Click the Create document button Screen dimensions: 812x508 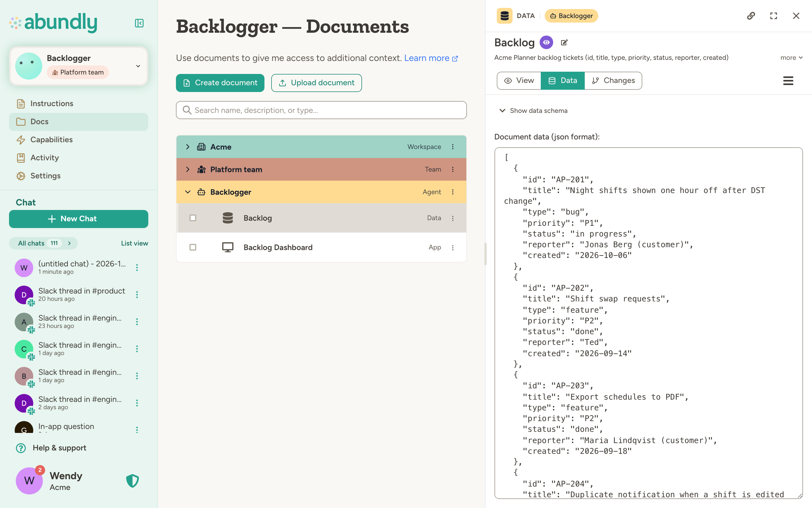[220, 83]
